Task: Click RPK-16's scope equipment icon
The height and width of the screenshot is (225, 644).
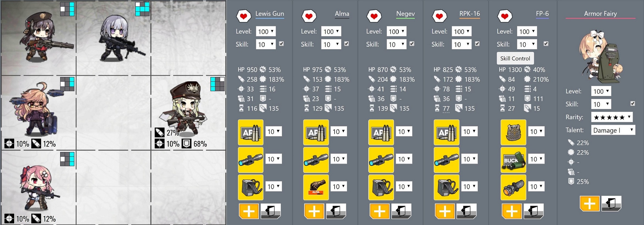Action: coord(446,160)
